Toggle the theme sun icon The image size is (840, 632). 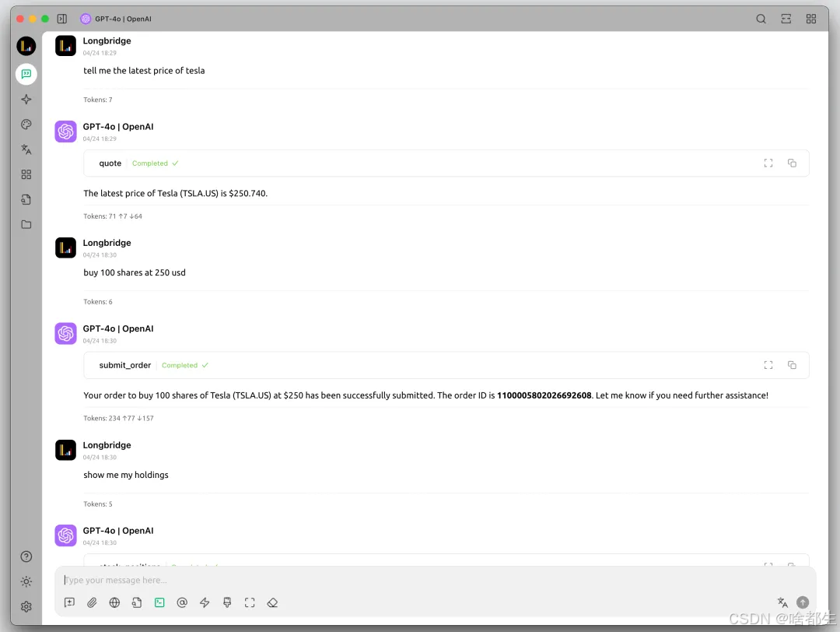[26, 581]
